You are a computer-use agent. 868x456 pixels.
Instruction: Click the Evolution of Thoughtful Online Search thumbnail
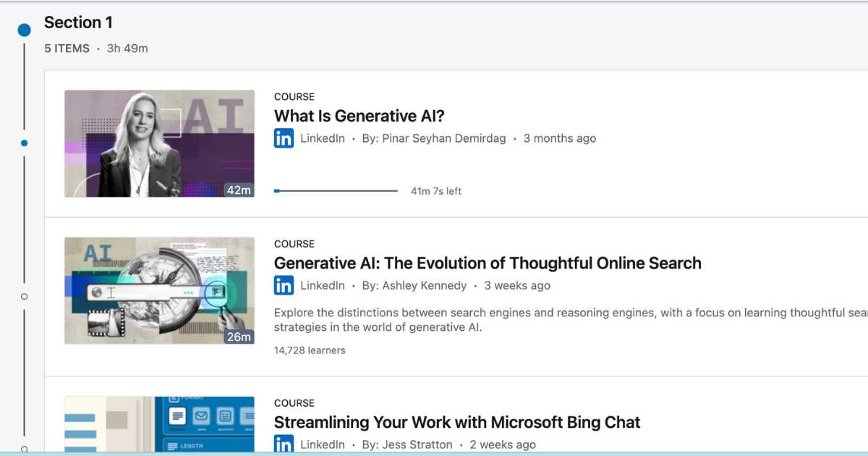click(158, 290)
